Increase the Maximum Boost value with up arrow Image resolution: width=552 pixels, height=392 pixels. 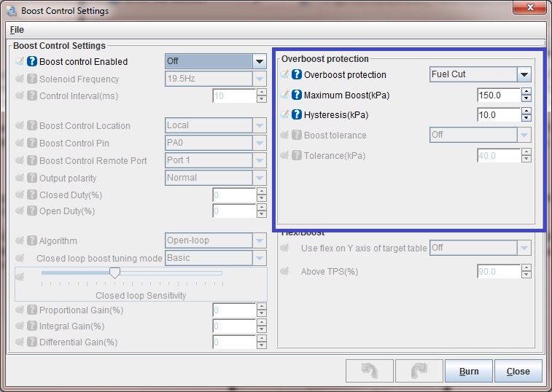526,92
